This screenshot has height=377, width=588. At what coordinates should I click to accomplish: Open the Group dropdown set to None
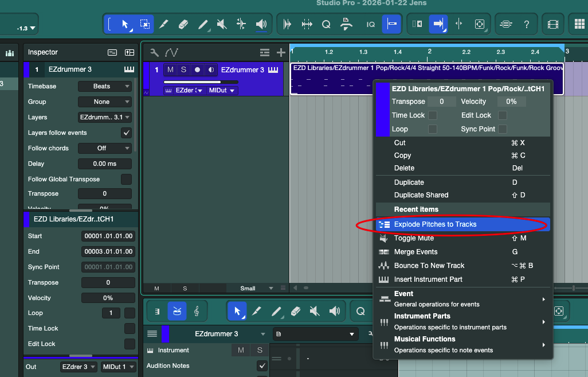[105, 102]
